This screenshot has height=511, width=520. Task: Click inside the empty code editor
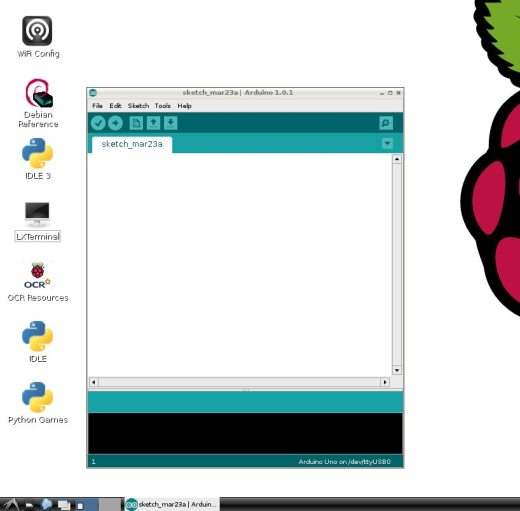click(240, 265)
